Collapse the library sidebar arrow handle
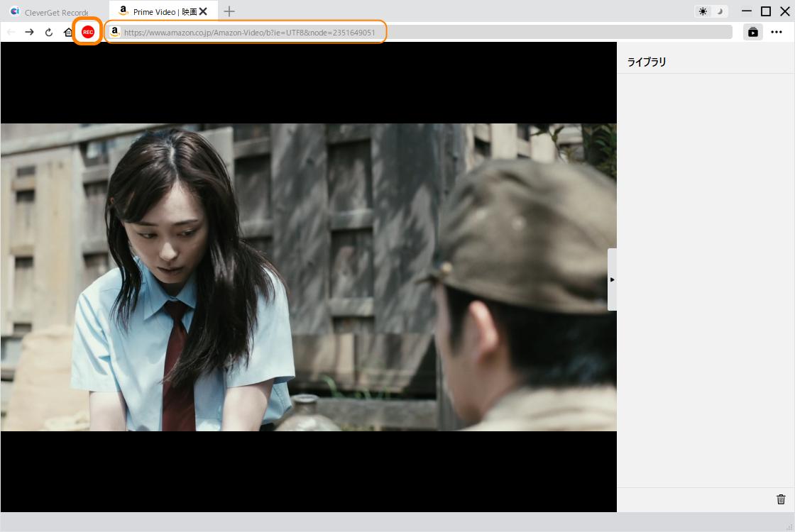The height and width of the screenshot is (532, 795). pos(612,279)
